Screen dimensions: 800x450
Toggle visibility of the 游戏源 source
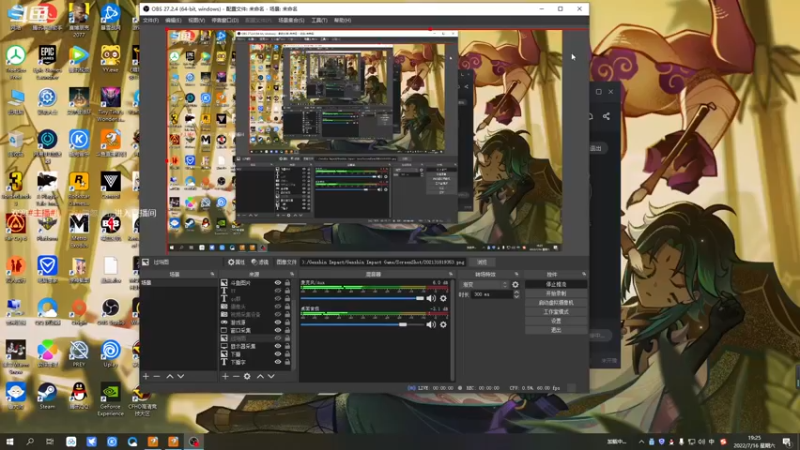coord(278,322)
